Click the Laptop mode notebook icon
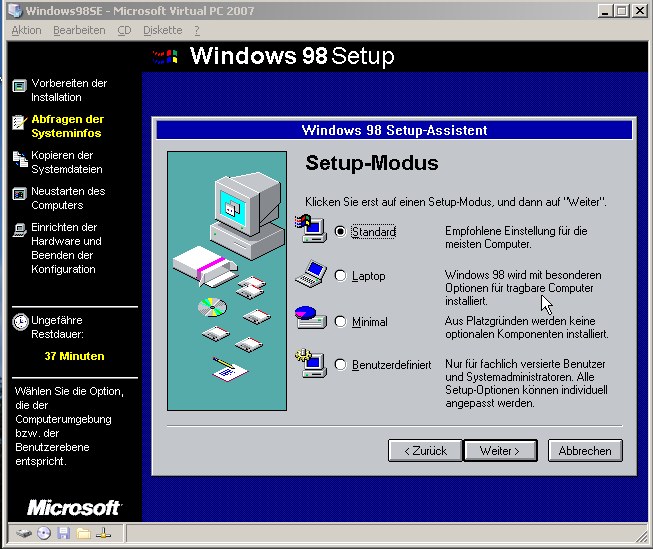Image resolution: width=653 pixels, height=549 pixels. (x=311, y=274)
